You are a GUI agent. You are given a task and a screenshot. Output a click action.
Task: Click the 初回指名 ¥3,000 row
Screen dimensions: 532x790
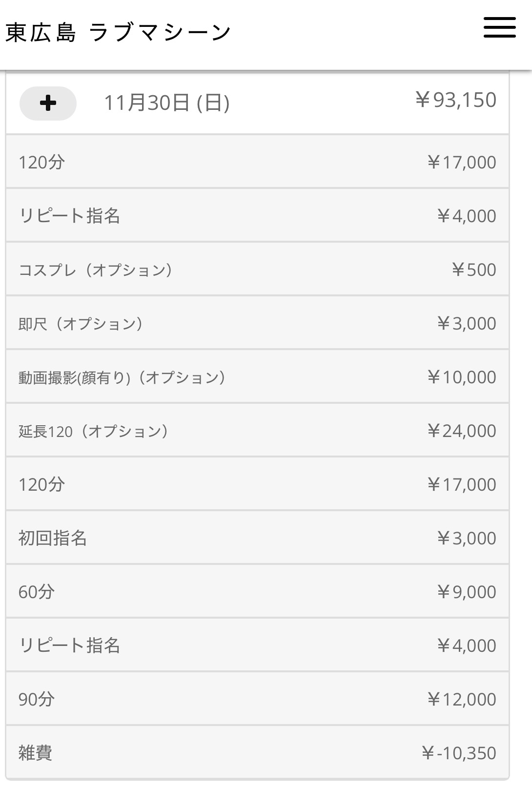tap(257, 538)
